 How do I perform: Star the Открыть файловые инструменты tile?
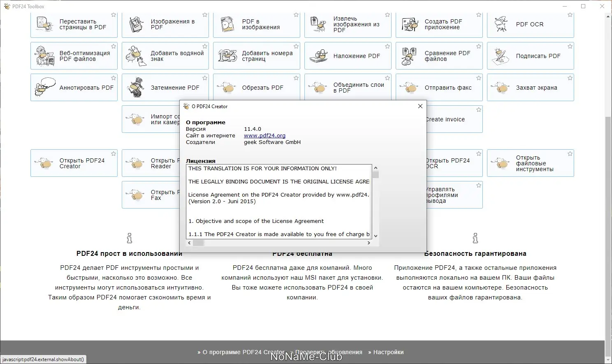[570, 154]
